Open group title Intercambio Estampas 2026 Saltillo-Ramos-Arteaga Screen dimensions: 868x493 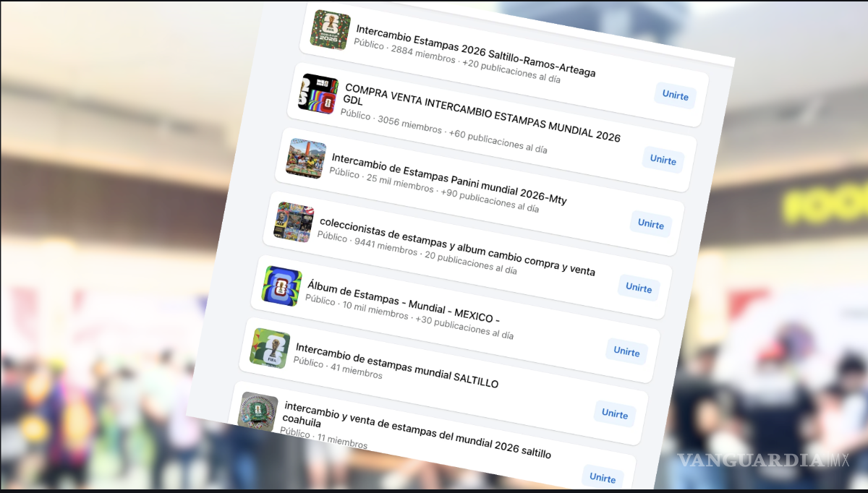475,51
